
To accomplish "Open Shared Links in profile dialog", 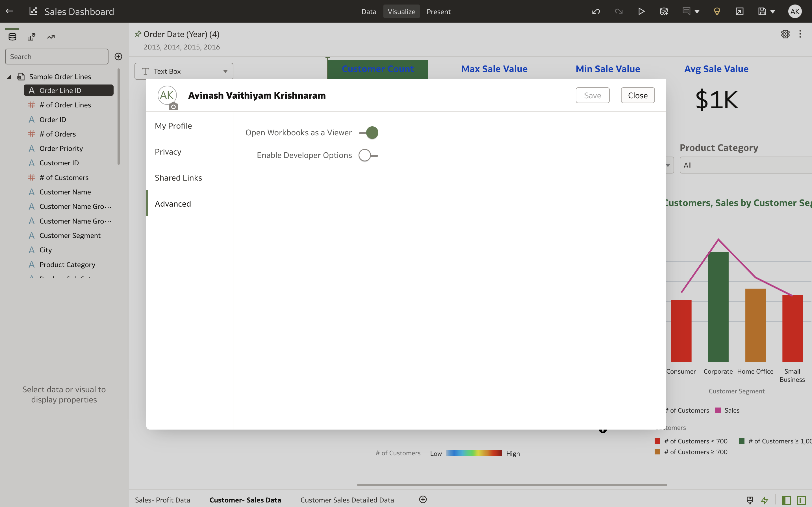I will point(178,177).
